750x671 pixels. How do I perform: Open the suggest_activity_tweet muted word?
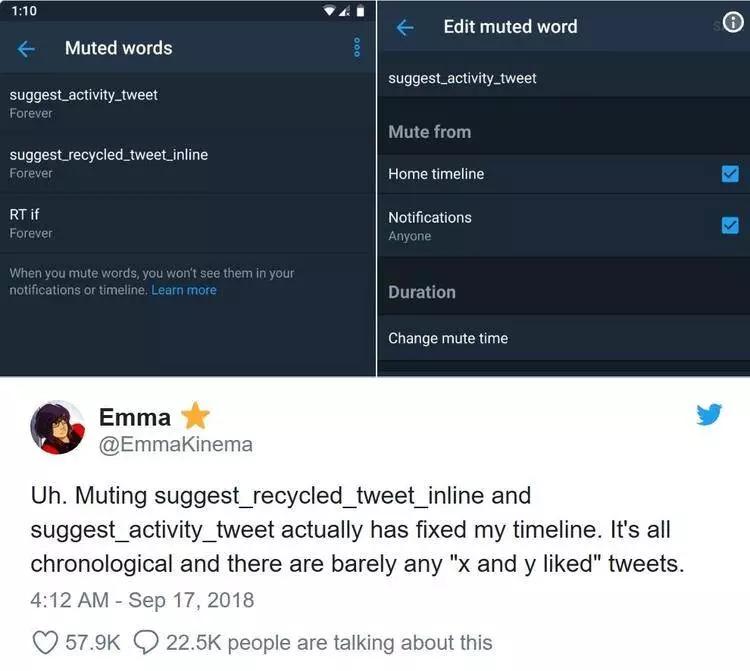[x=84, y=103]
